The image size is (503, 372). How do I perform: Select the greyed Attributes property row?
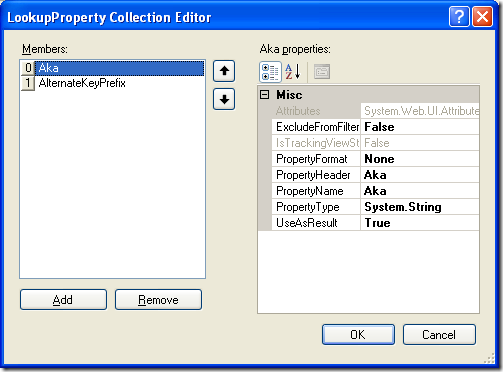click(x=376, y=111)
